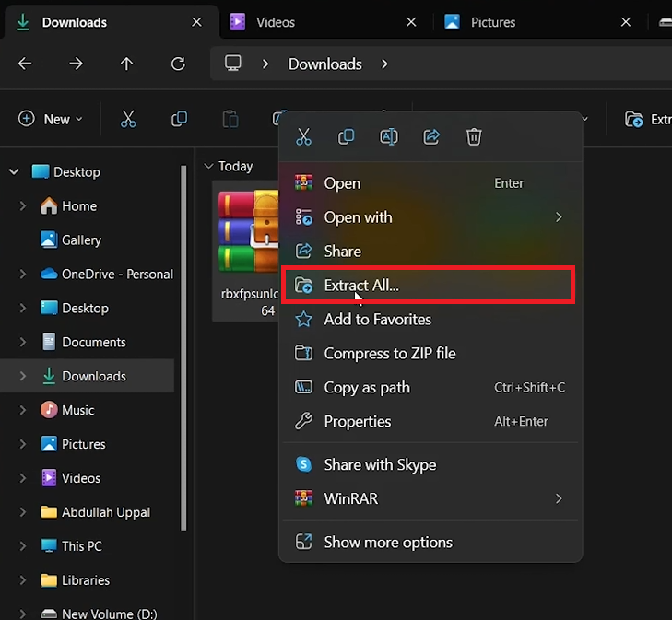
Task: Select Add to Favorites
Action: pyautogui.click(x=430, y=320)
